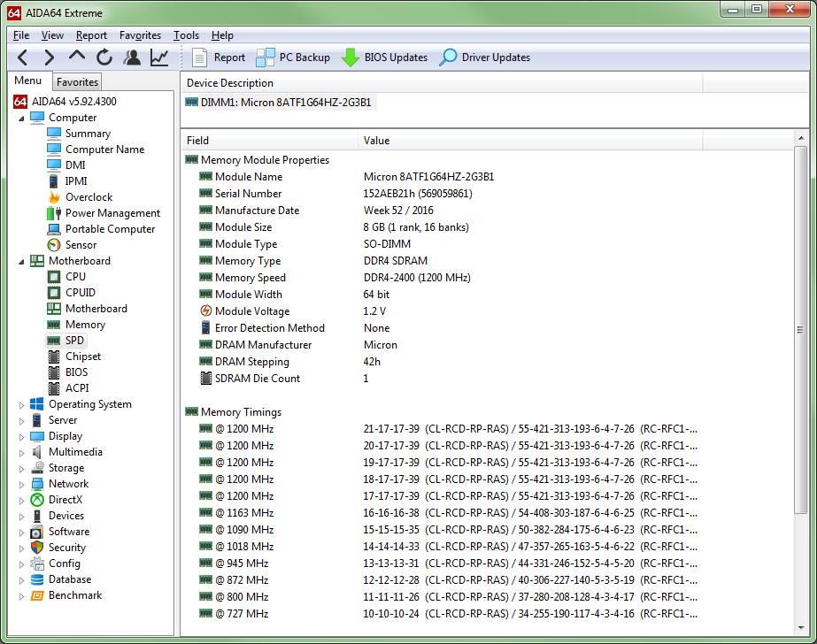
Task: Collapse the Motherboard tree node
Action: pyautogui.click(x=22, y=261)
